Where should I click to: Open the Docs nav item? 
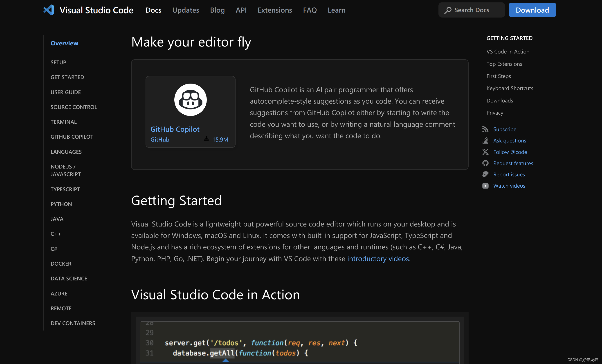153,10
